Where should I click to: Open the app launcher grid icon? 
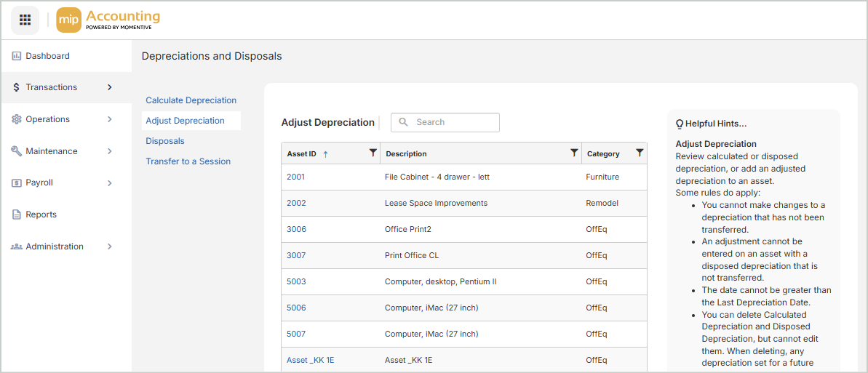tap(25, 20)
